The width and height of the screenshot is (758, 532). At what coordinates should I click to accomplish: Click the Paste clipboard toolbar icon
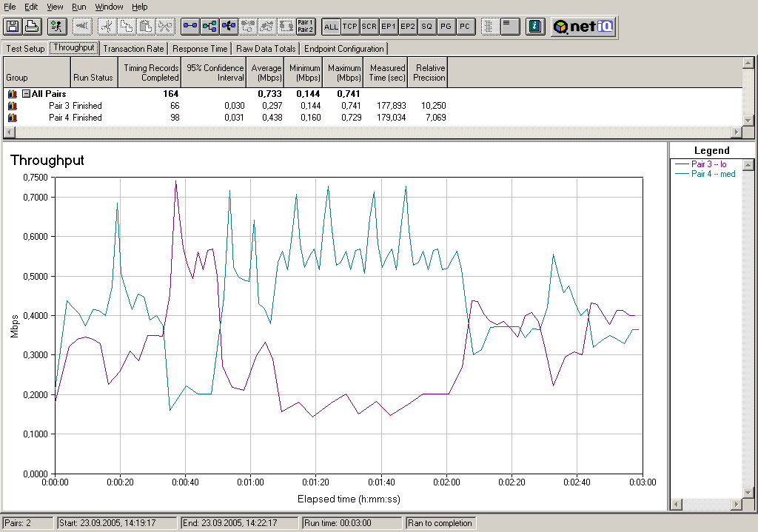147,27
